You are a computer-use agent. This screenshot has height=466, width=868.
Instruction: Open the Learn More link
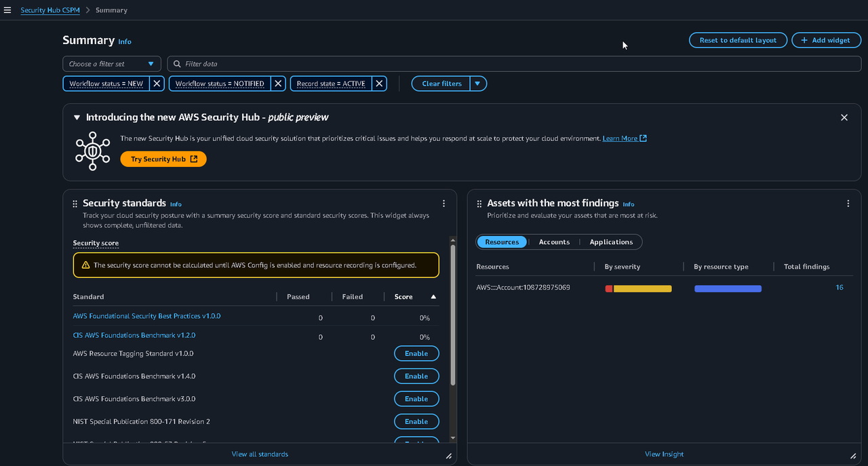coord(625,138)
